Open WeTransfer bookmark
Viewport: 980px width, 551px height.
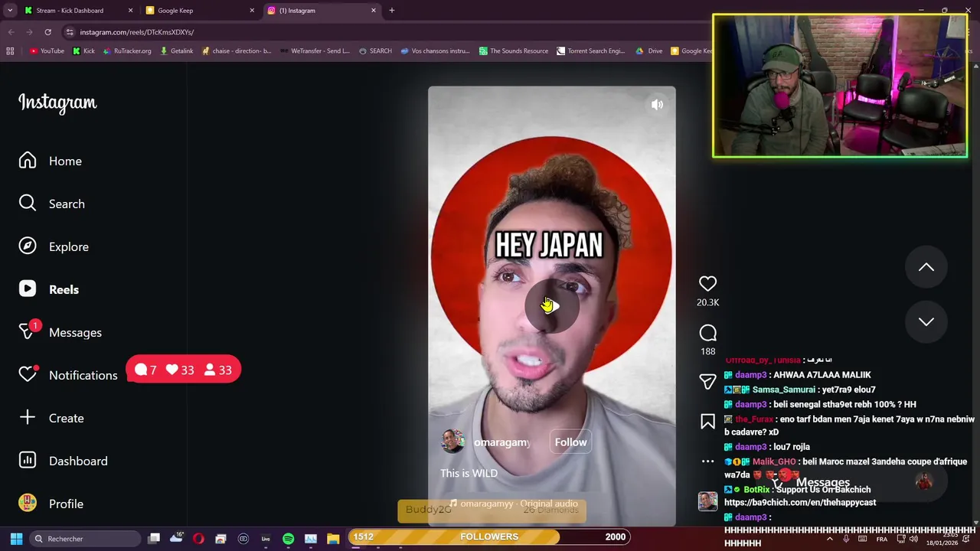(315, 51)
